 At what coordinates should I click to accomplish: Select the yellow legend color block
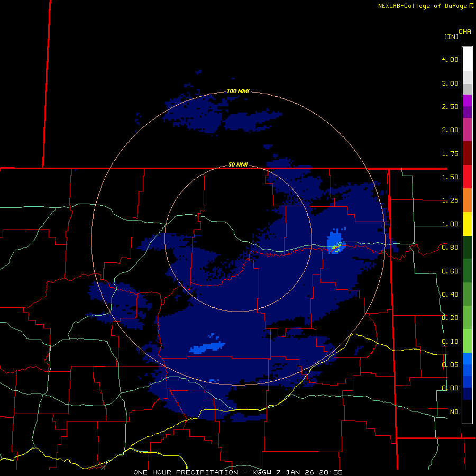pyautogui.click(x=467, y=224)
